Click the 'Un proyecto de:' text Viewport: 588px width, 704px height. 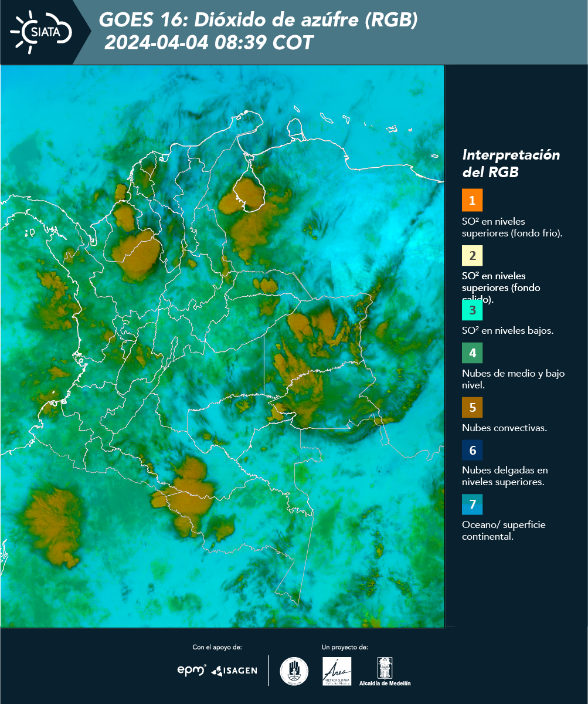click(x=345, y=647)
